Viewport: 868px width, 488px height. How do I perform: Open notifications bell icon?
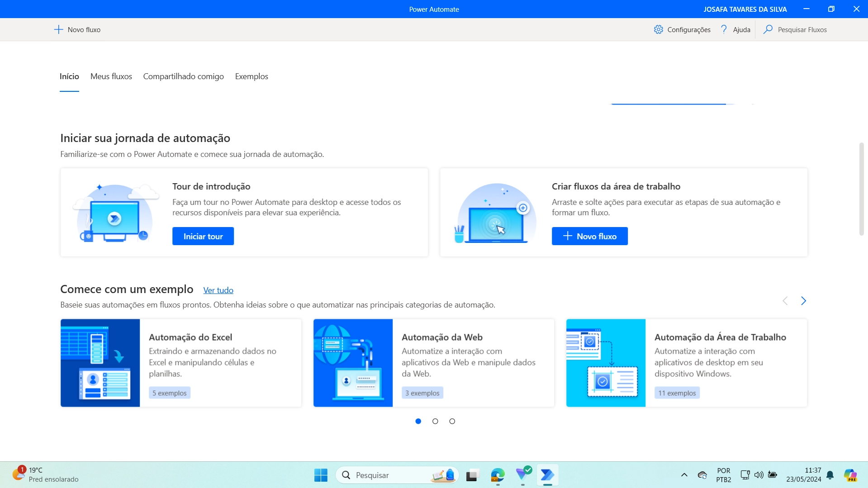click(830, 475)
